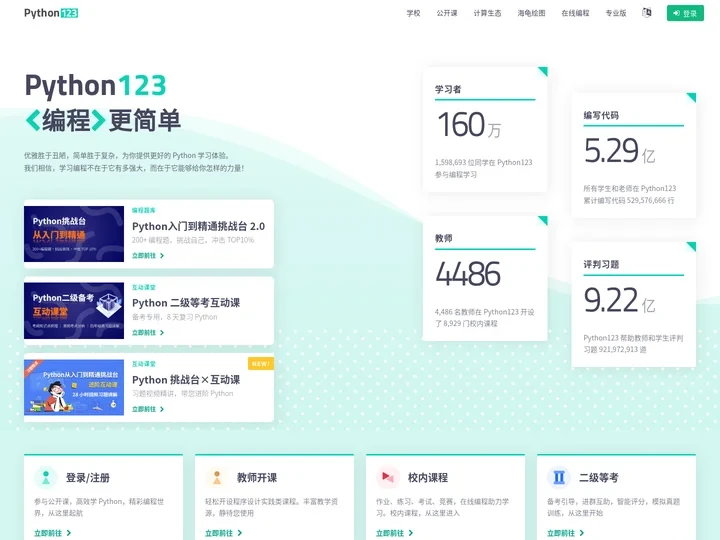Open the 公开课 menu item
This screenshot has height=540, width=720.
pos(447,13)
